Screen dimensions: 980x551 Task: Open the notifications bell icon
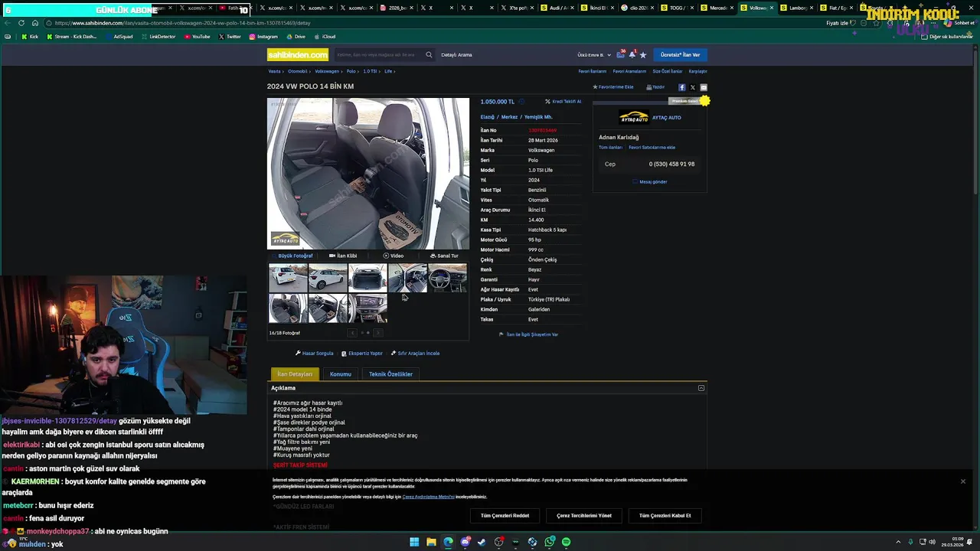pyautogui.click(x=632, y=54)
